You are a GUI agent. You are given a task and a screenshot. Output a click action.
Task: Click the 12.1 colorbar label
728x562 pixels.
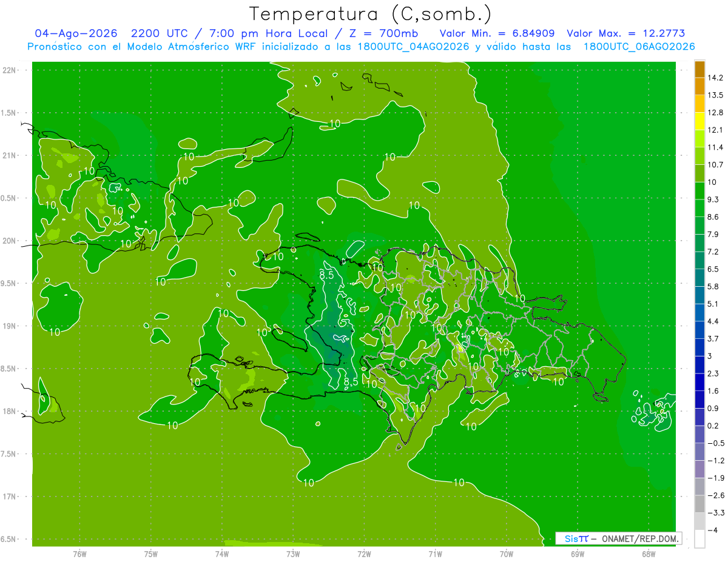715,130
